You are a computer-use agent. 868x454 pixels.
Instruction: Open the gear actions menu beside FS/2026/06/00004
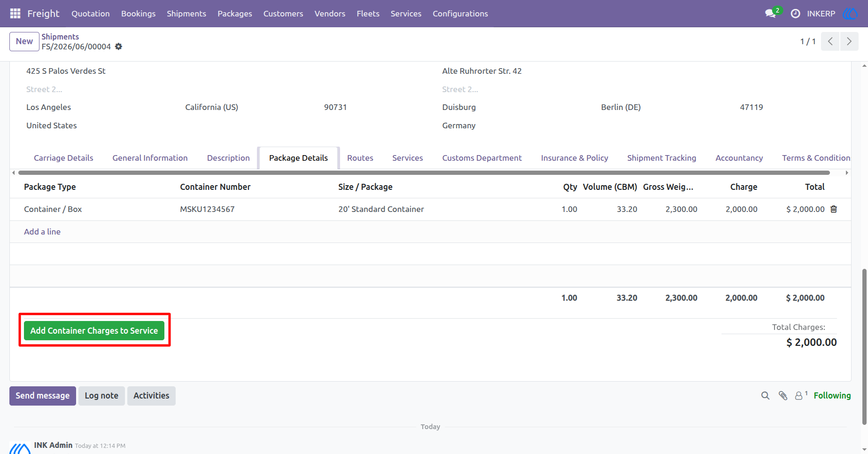(119, 47)
